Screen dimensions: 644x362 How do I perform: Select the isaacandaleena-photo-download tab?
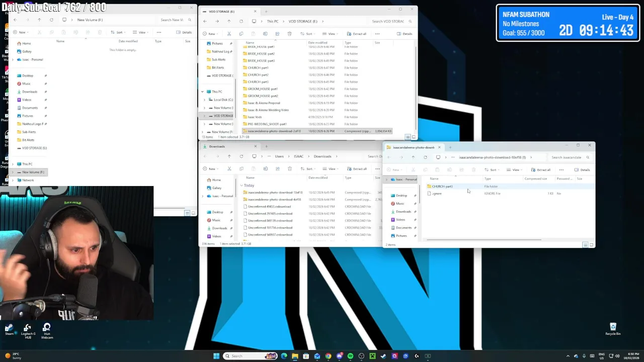click(x=414, y=147)
